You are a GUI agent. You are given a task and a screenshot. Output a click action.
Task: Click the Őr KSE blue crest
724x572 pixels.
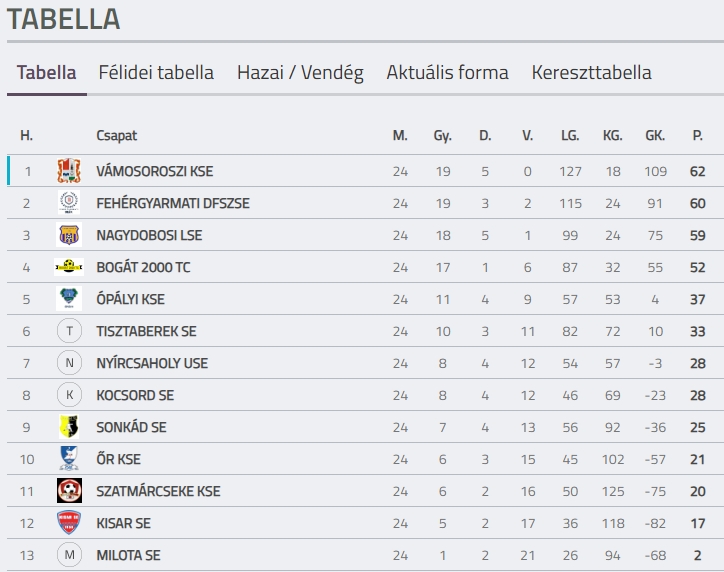pyautogui.click(x=69, y=458)
